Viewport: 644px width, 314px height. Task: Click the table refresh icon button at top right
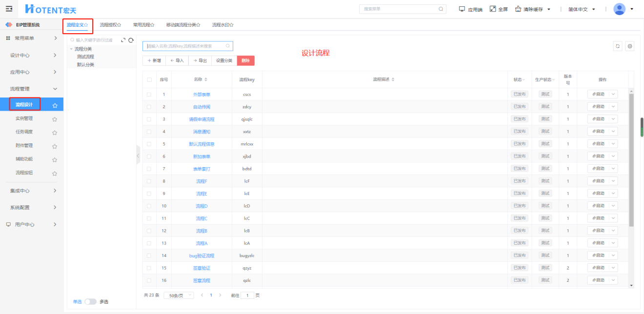point(618,46)
